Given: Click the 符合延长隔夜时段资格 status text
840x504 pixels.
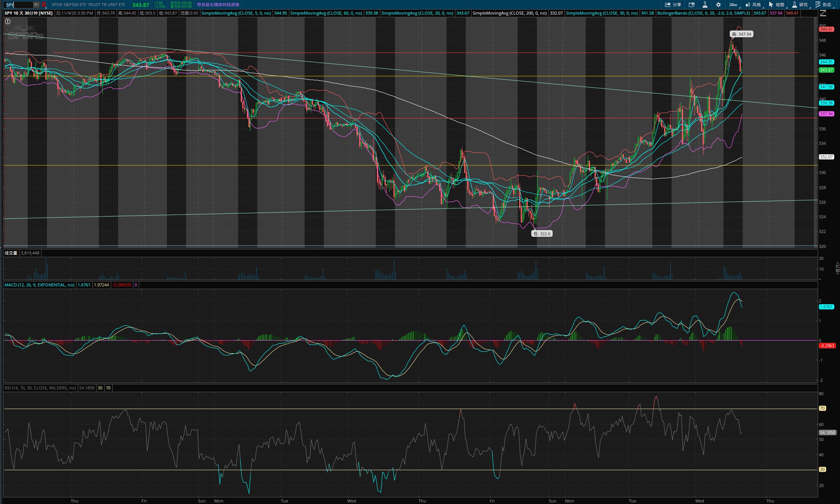Looking at the screenshot, I should click(x=218, y=5).
